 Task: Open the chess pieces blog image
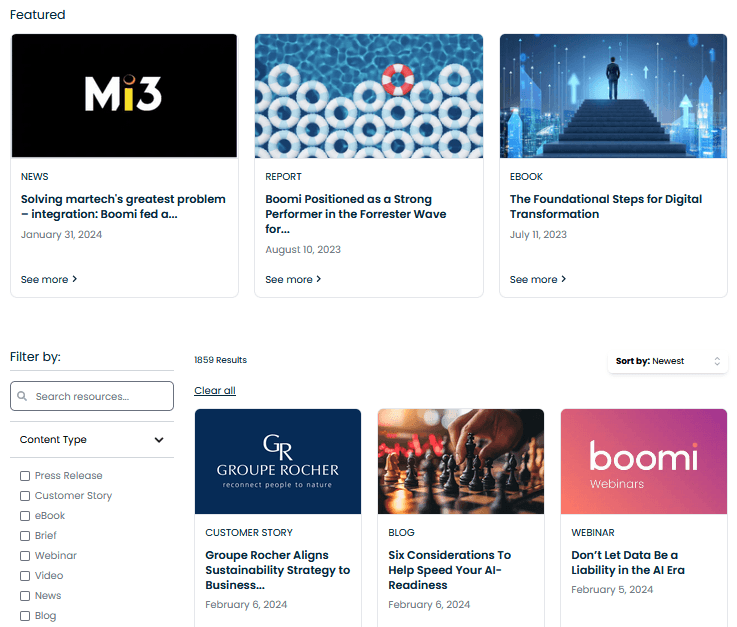460,461
